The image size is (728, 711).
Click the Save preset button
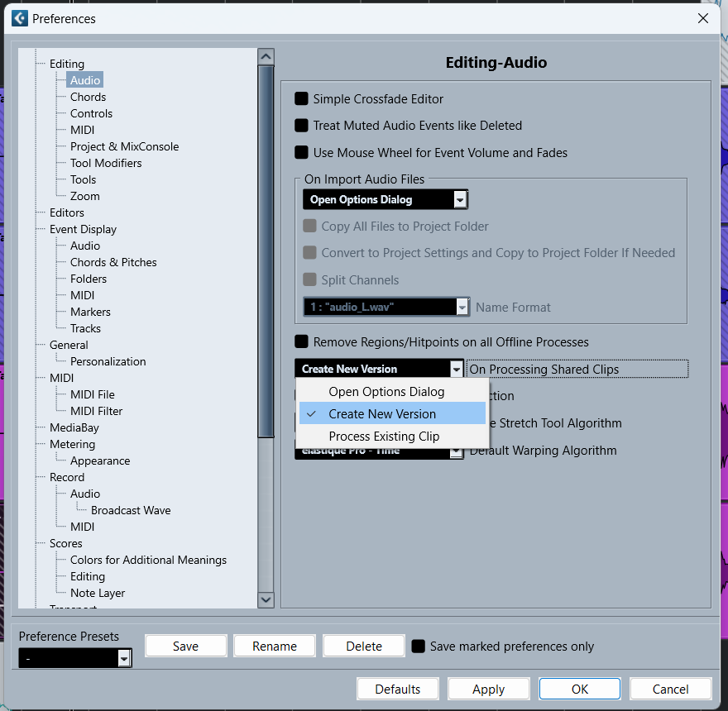(x=185, y=646)
